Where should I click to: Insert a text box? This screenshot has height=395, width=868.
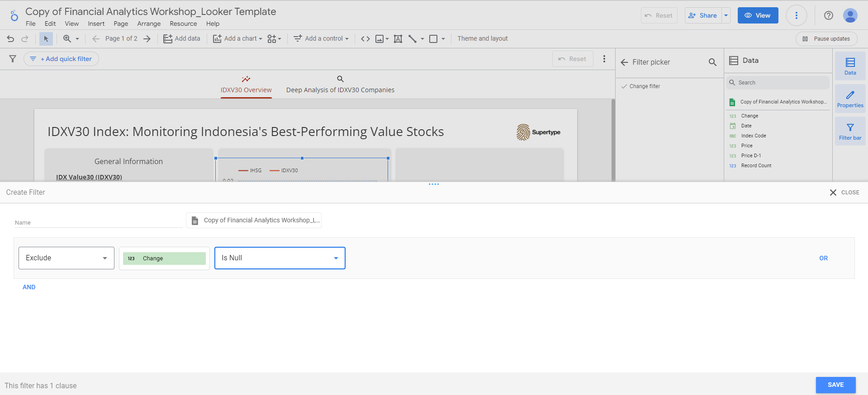(x=398, y=39)
